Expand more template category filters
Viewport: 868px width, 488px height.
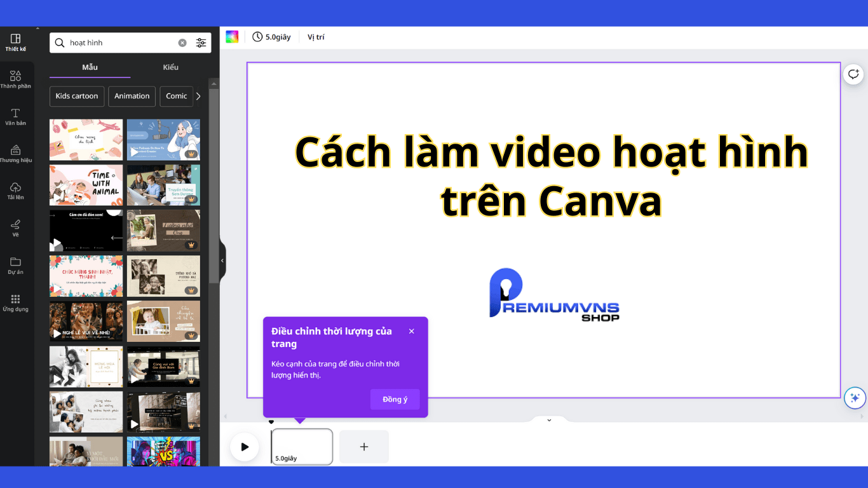point(198,97)
